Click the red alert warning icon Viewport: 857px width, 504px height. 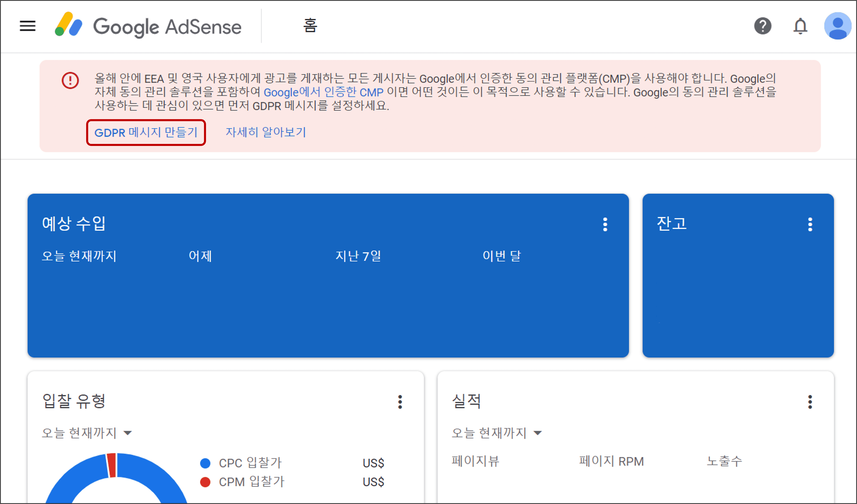tap(70, 81)
